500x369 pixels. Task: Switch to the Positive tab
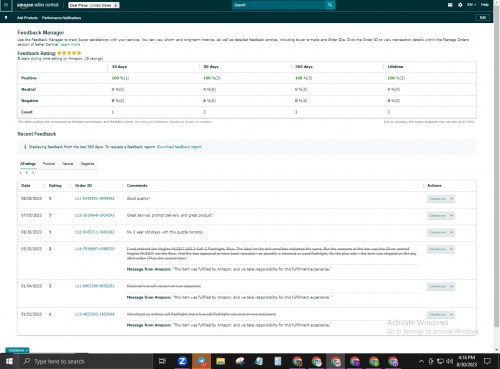coord(49,164)
